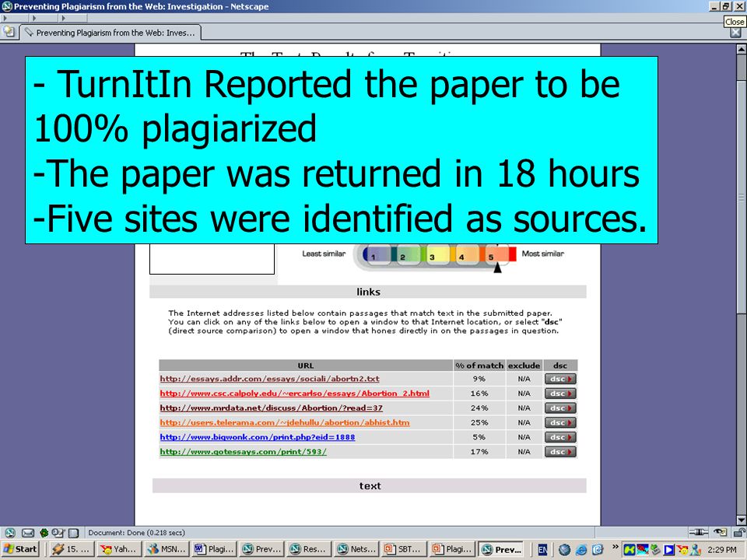Switch to the 'Yah...' taskbar window
Screen dimensions: 747x560
(x=118, y=549)
